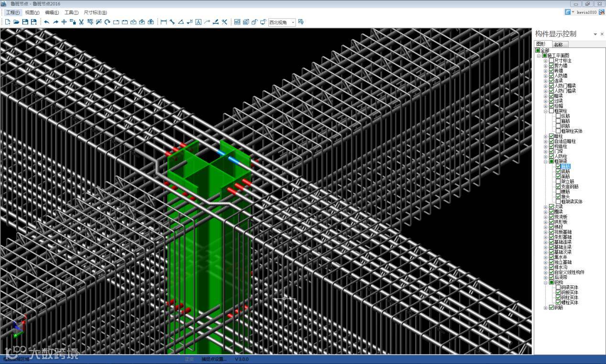This screenshot has width=606, height=364.
Task: Click the user account icon beside kevin1010
Action: pos(602,12)
